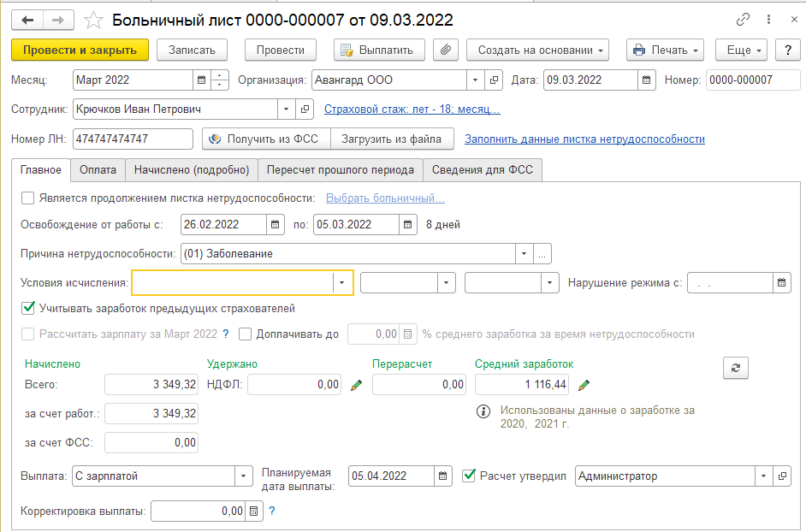Expand Причина нетрудоспособности dropdown
The width and height of the screenshot is (806, 532).
pyautogui.click(x=524, y=254)
